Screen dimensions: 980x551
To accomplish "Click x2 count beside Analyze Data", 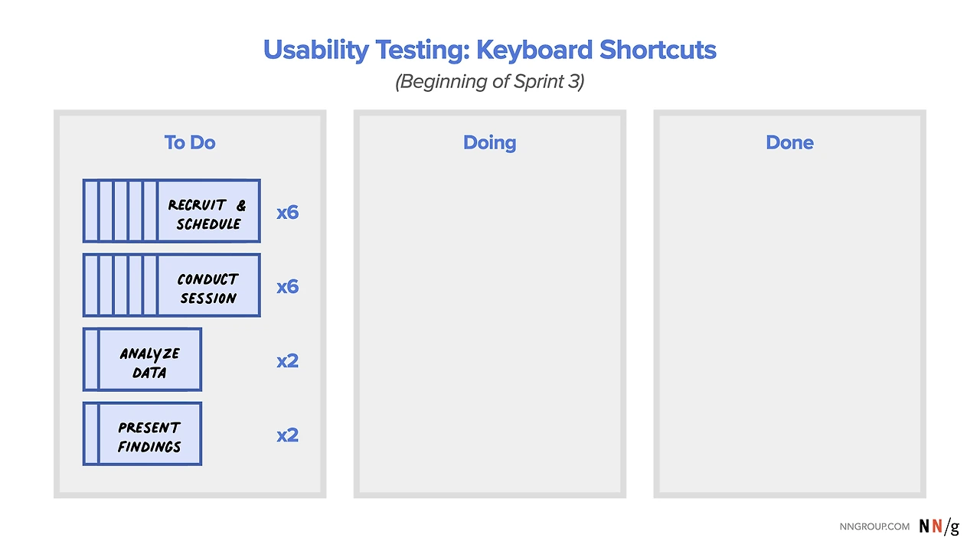I will [x=287, y=360].
